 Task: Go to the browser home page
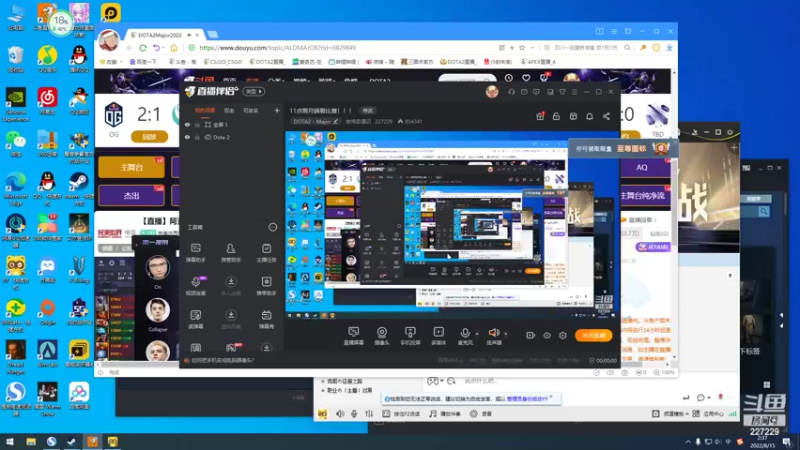[174, 47]
